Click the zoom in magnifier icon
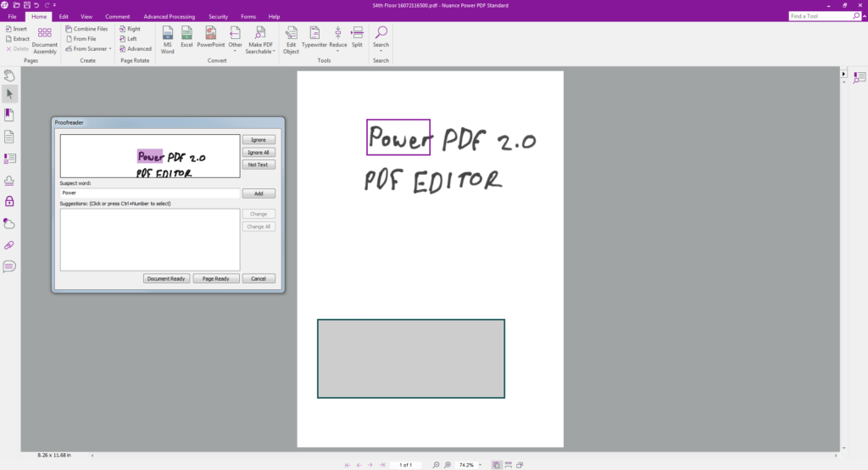 click(x=448, y=465)
